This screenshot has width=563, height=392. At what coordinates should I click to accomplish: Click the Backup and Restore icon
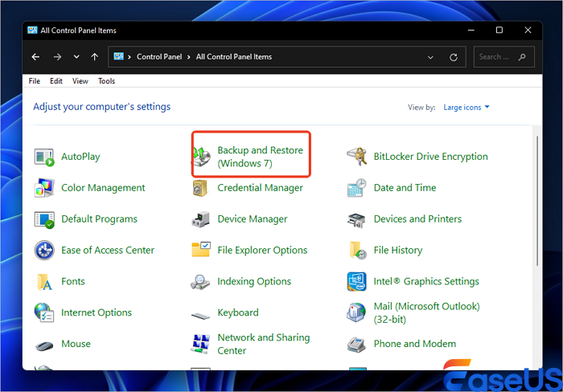coord(201,157)
